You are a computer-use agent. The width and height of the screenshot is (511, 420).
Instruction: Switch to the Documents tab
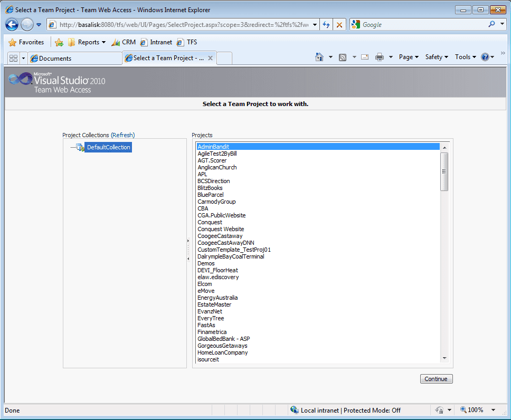tap(75, 58)
